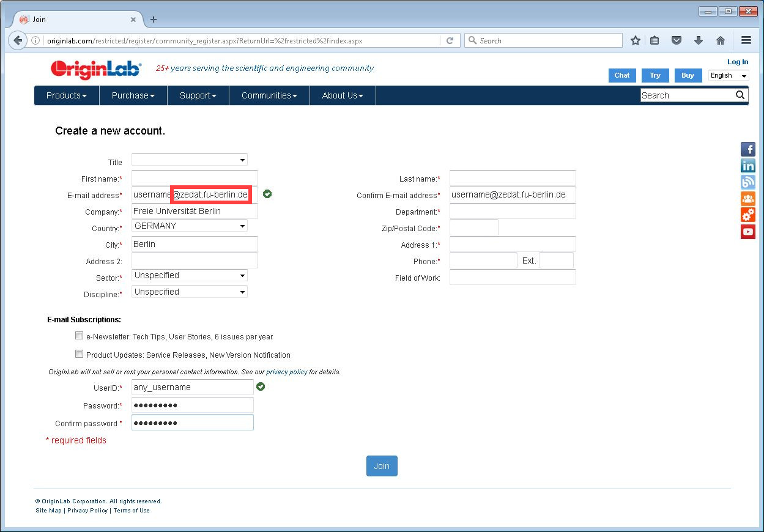Tick the Product Updates checkbox

pyautogui.click(x=79, y=354)
